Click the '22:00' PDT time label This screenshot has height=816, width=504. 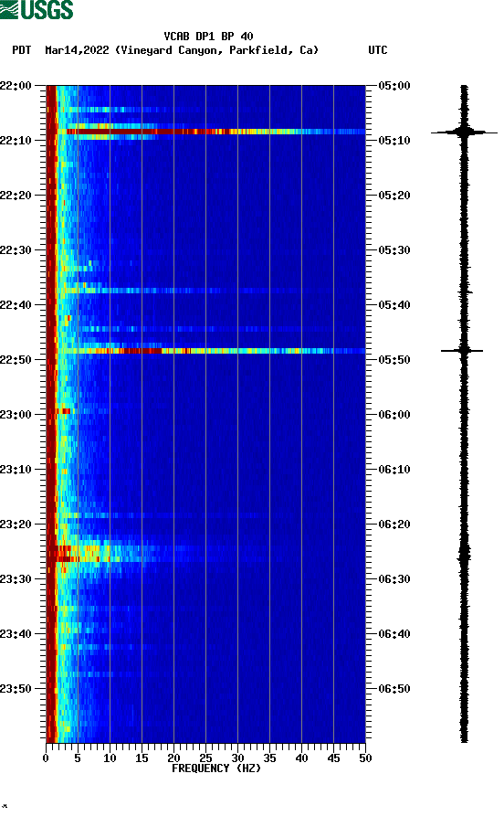coord(16,85)
